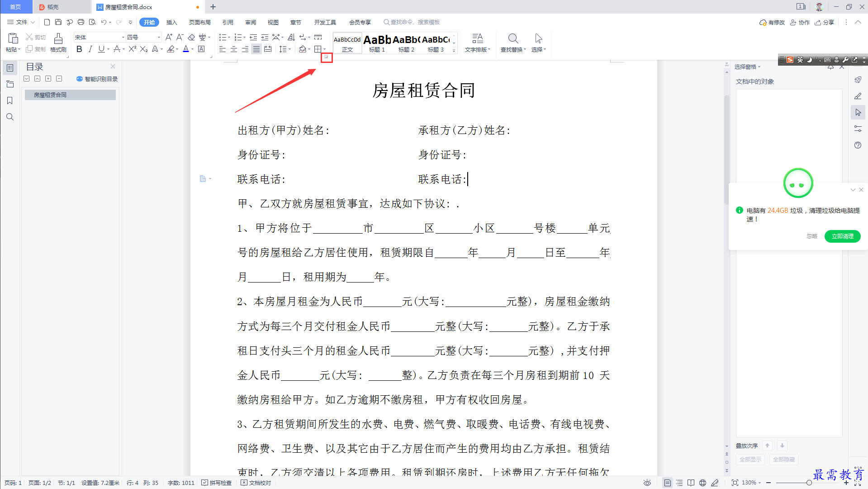
Task: Open the numbered list dropdown
Action: [245, 38]
